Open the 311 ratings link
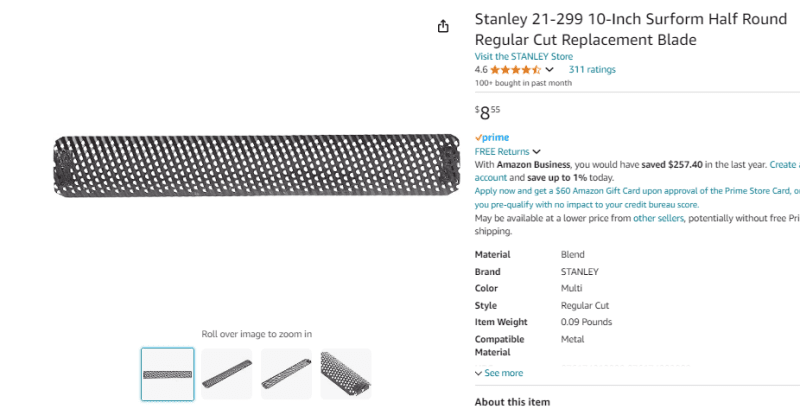 [592, 70]
